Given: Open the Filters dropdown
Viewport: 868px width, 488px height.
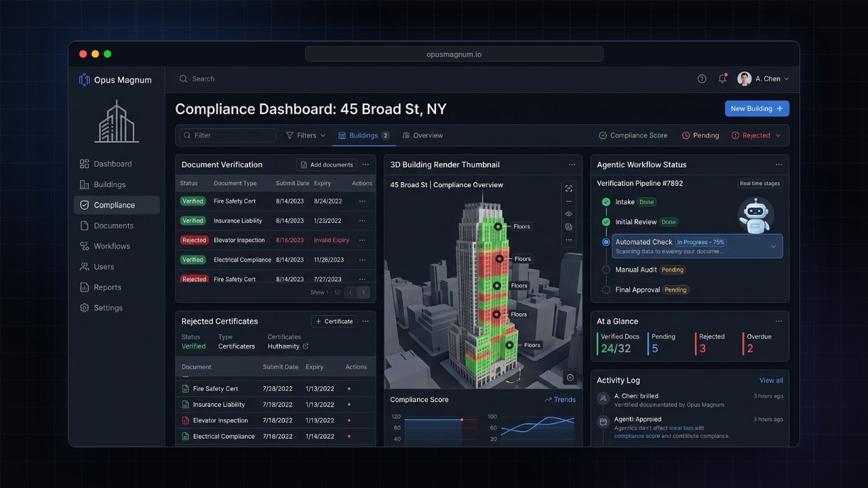Looking at the screenshot, I should [305, 136].
